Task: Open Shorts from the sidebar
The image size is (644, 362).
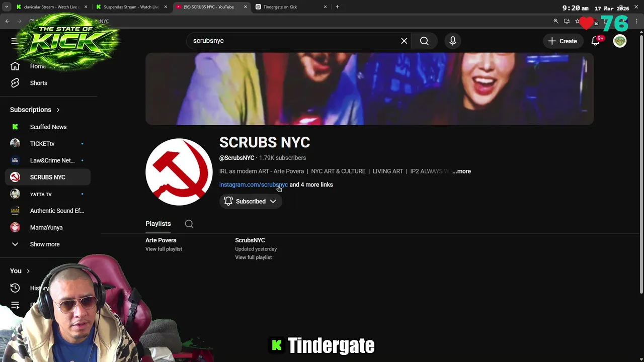Action: click(48, 83)
